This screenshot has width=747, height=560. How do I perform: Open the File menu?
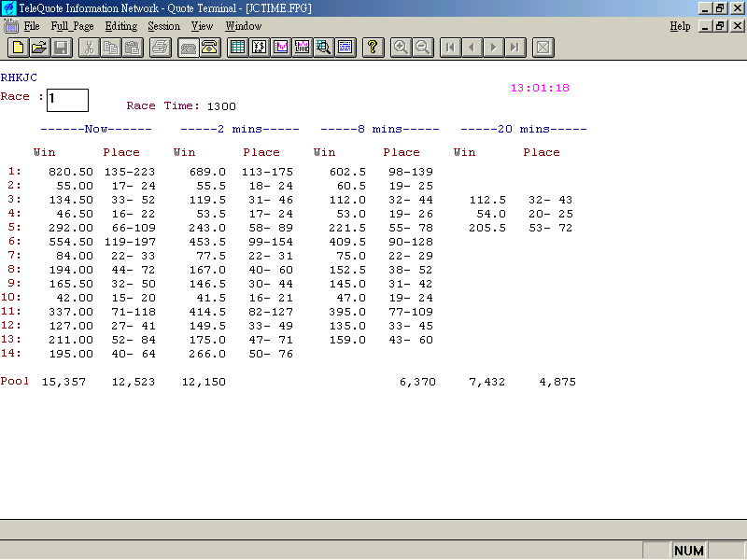[x=32, y=26]
